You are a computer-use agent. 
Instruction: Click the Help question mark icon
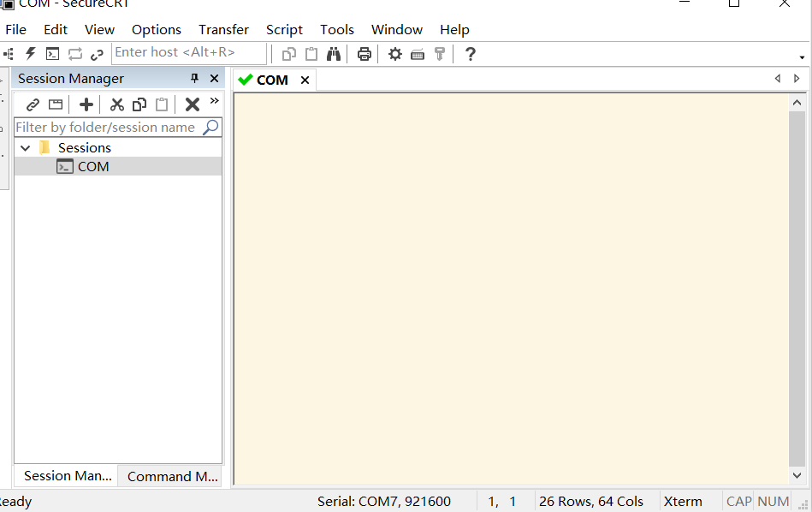470,54
